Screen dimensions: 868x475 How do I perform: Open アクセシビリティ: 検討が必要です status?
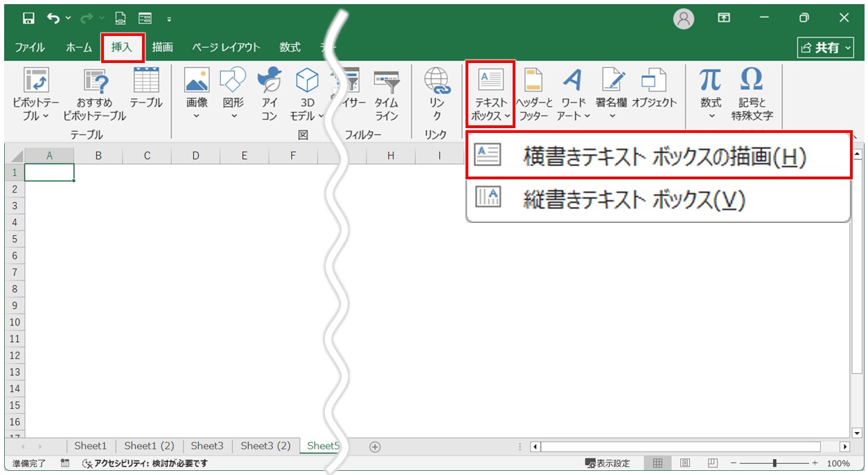point(145,463)
